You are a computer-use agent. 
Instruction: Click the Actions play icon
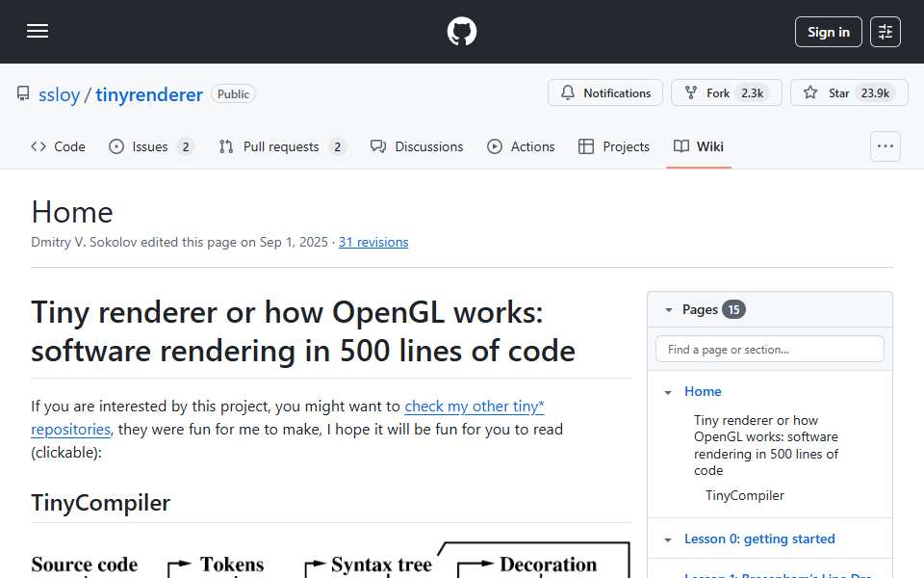point(495,146)
